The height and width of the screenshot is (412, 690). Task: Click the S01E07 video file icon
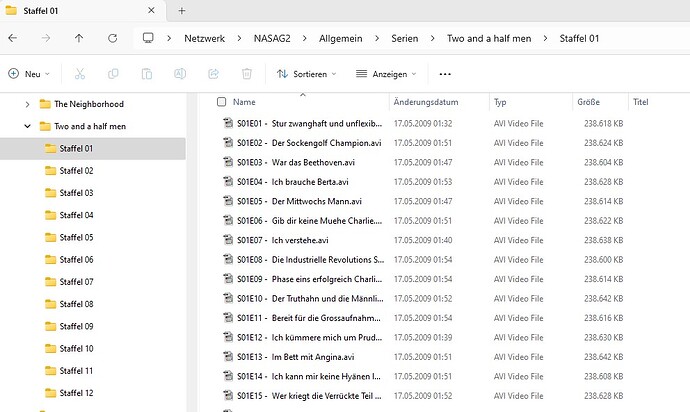(x=228, y=240)
